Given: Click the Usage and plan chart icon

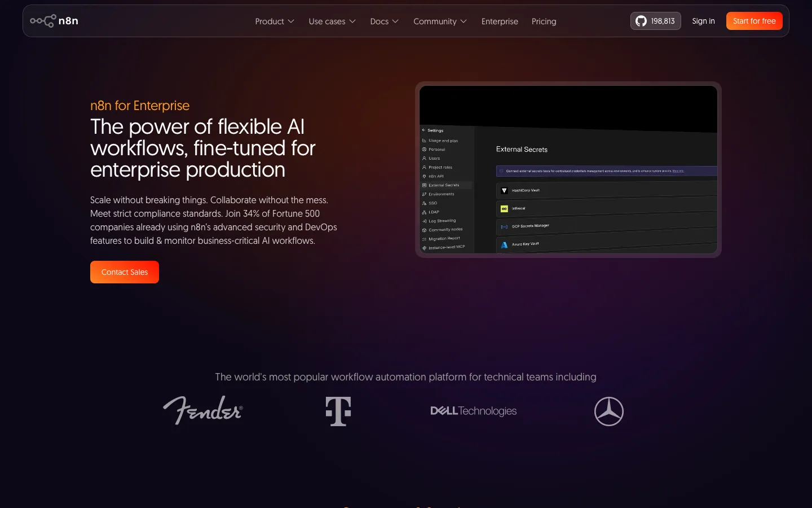Looking at the screenshot, I should tap(424, 141).
